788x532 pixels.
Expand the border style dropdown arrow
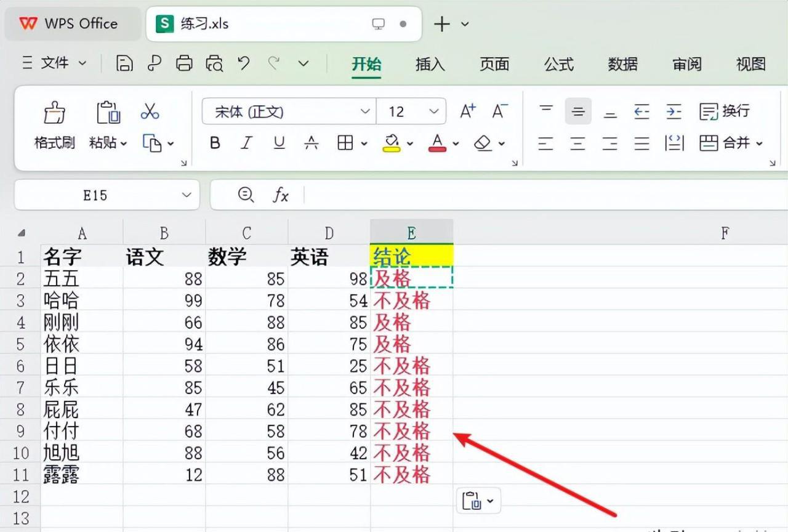pos(364,143)
